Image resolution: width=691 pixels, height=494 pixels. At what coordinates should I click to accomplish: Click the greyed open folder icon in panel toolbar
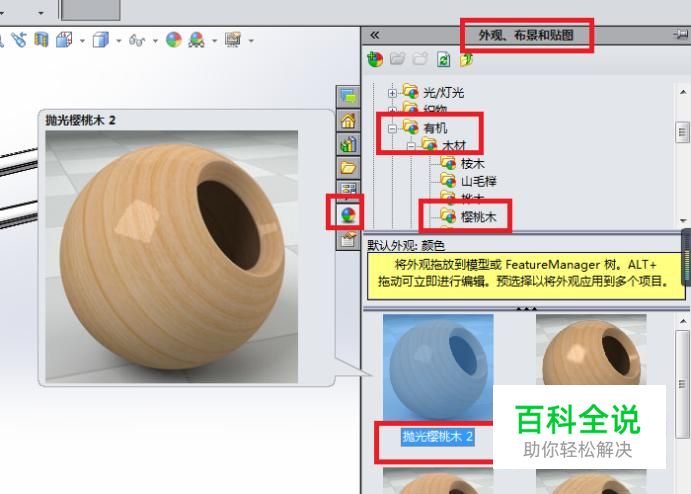coord(398,59)
